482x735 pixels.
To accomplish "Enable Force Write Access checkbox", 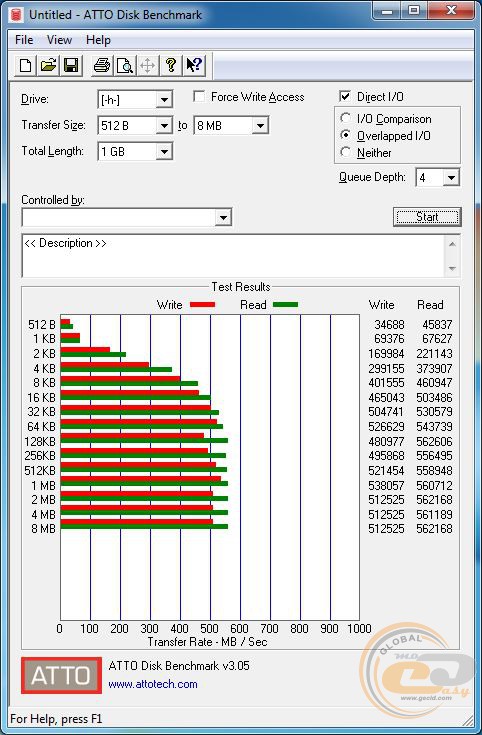I will pyautogui.click(x=199, y=97).
